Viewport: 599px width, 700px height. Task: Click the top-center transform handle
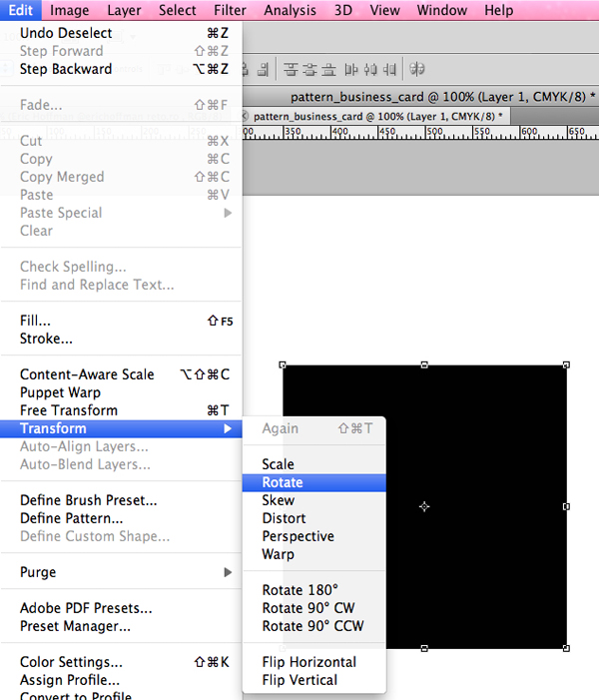click(424, 364)
